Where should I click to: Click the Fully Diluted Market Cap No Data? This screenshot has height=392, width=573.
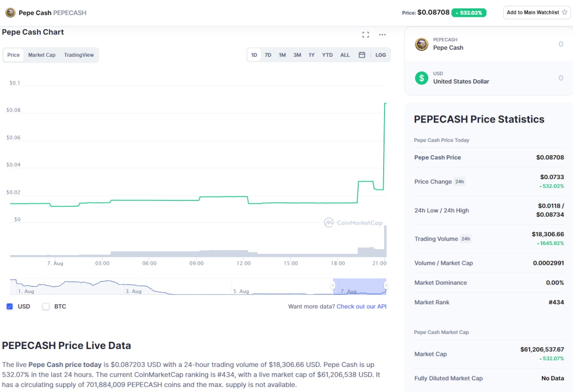[x=553, y=379]
